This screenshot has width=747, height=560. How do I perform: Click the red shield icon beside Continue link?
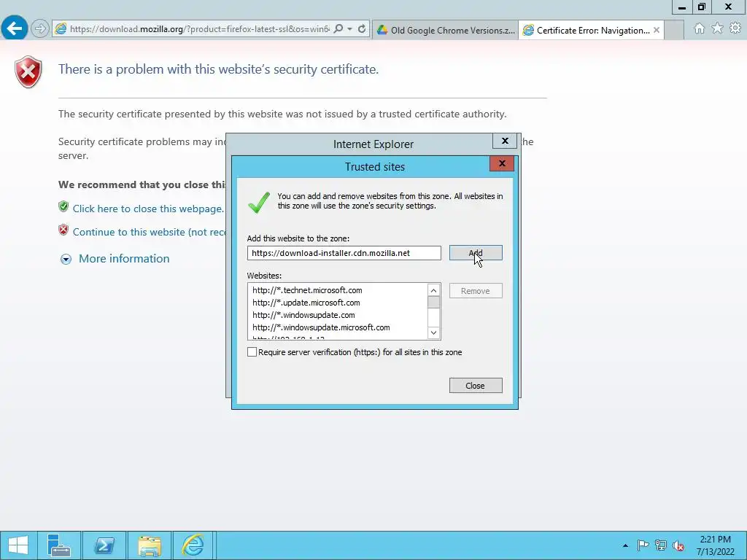pyautogui.click(x=63, y=230)
